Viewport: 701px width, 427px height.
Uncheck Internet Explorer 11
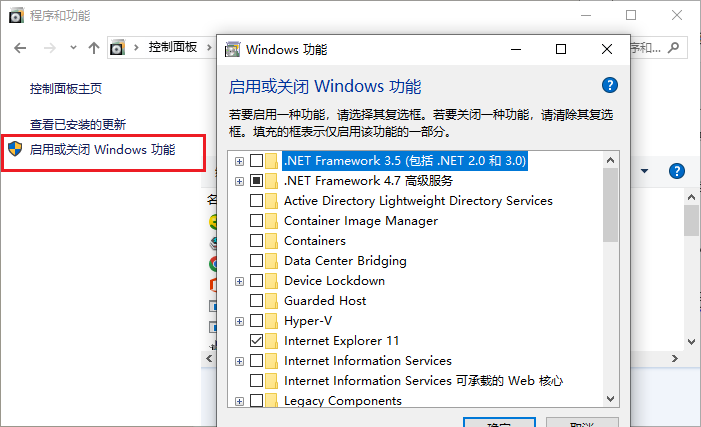coord(256,341)
